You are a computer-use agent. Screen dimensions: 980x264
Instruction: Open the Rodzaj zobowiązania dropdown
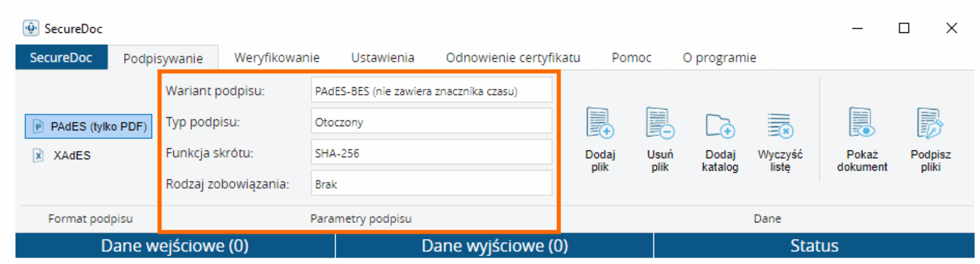[431, 184]
